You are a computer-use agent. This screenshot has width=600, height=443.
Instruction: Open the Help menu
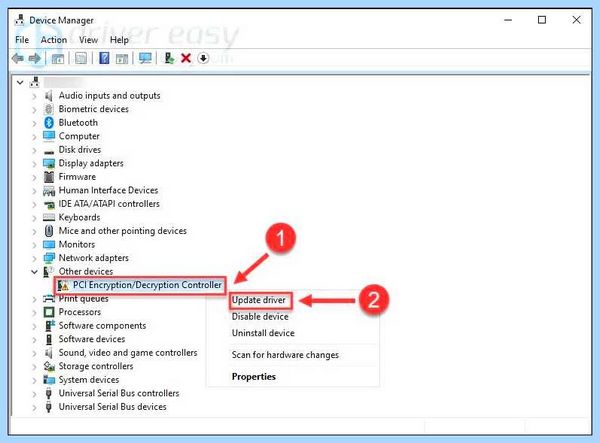coord(119,40)
